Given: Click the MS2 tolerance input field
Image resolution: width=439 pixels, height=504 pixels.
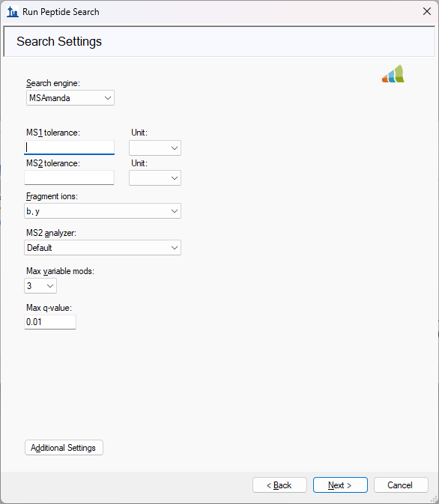Looking at the screenshot, I should (69, 177).
